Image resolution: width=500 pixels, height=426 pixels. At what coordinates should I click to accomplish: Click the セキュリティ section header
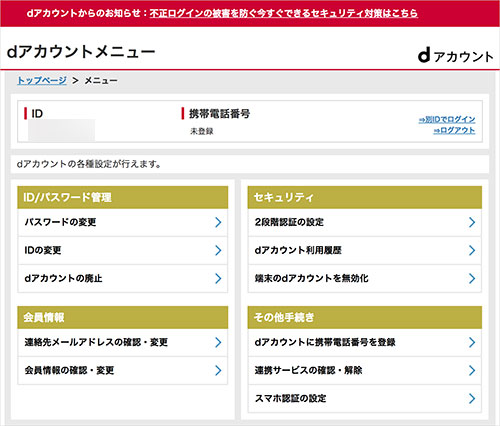365,197
